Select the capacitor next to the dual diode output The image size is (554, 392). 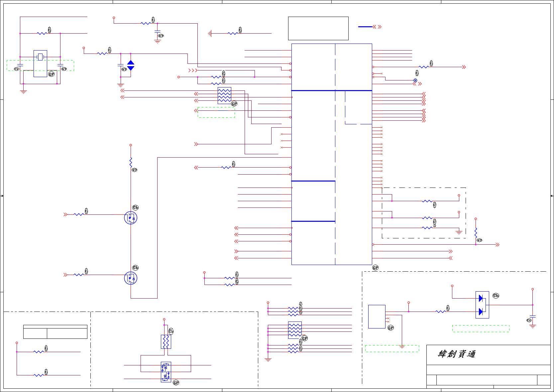point(532,316)
